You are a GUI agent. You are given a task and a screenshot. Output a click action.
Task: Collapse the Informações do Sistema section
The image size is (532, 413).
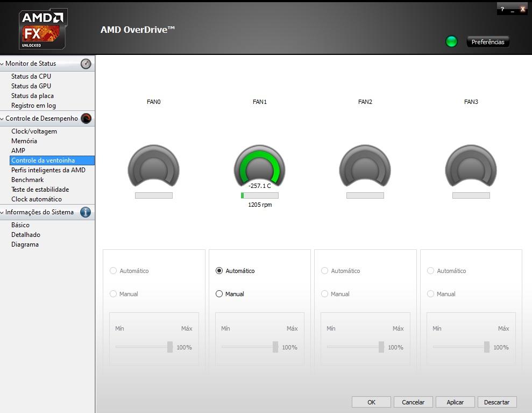[x=2, y=213]
